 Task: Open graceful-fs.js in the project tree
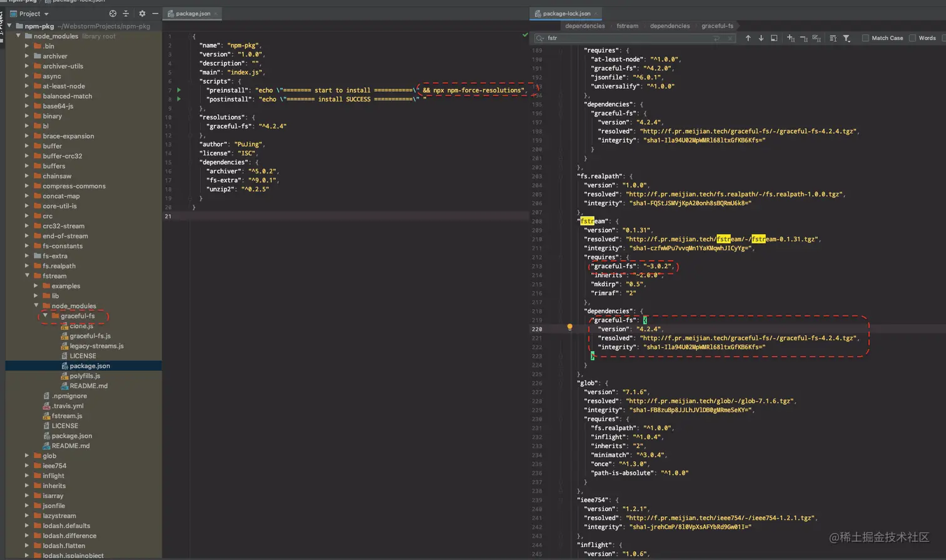coord(90,336)
